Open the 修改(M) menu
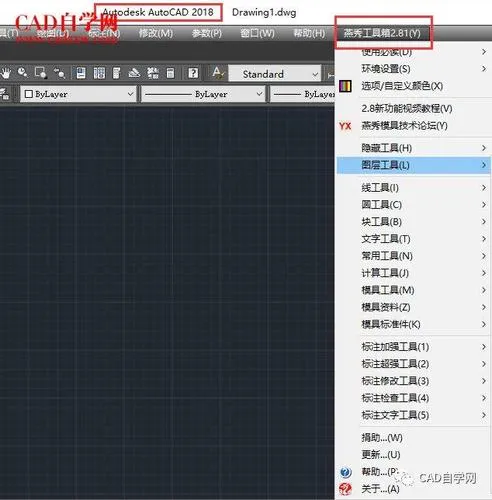This screenshot has height=500, width=492. pyautogui.click(x=156, y=33)
